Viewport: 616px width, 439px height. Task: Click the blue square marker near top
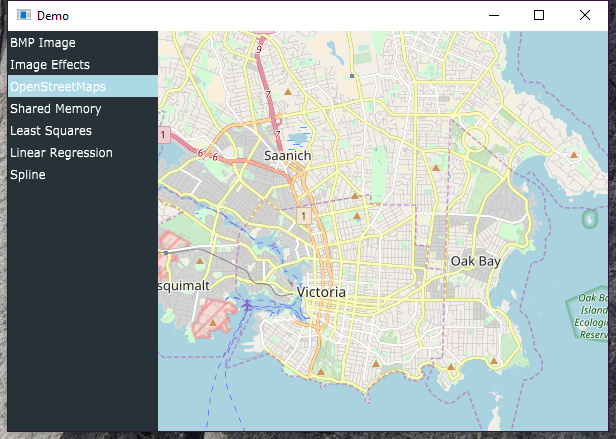coord(352,76)
